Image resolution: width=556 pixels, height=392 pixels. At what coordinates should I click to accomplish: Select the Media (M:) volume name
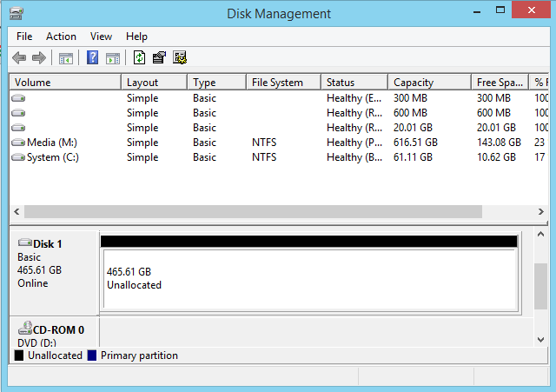pyautogui.click(x=52, y=143)
